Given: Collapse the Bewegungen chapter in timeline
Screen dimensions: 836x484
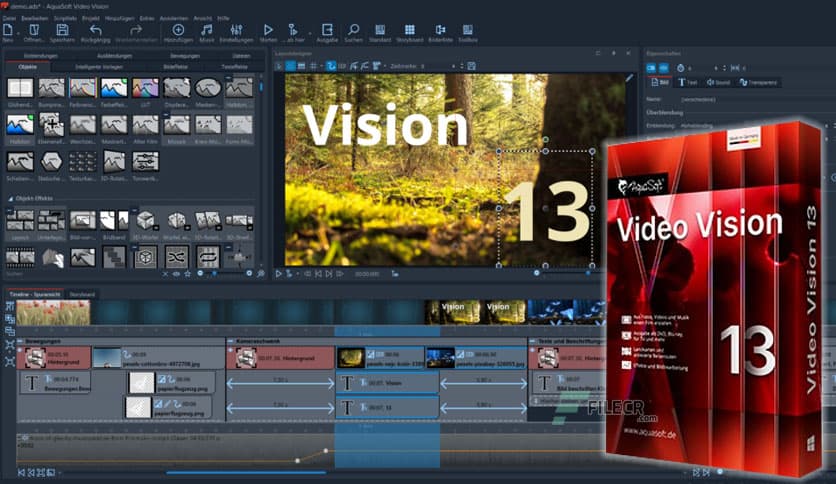Looking at the screenshot, I should (20, 341).
